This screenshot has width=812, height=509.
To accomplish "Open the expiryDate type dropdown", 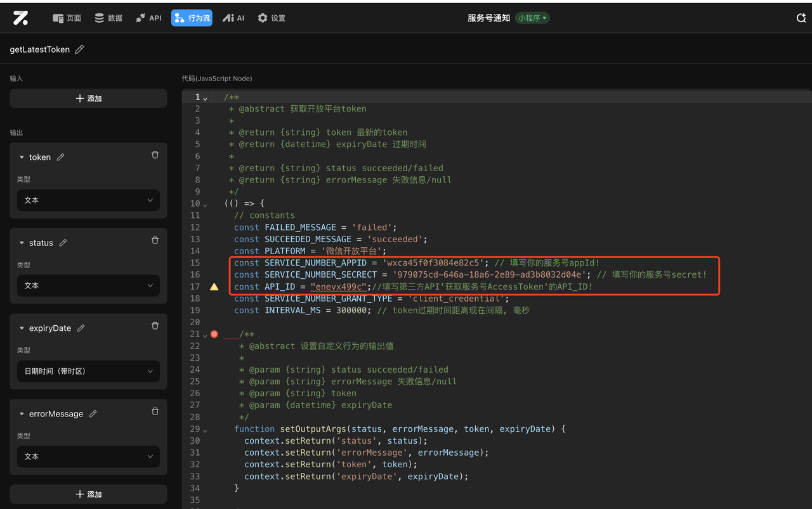I will pos(88,371).
